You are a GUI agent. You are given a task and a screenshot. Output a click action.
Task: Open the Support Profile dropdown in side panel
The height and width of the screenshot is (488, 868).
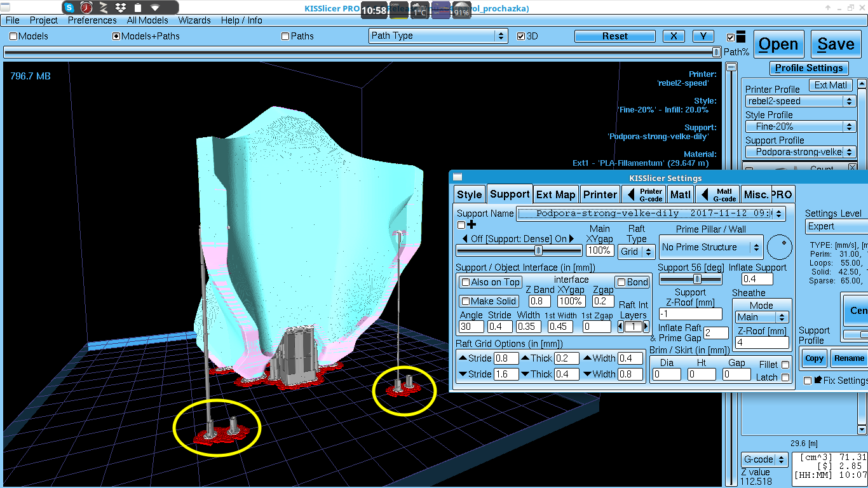(x=801, y=152)
